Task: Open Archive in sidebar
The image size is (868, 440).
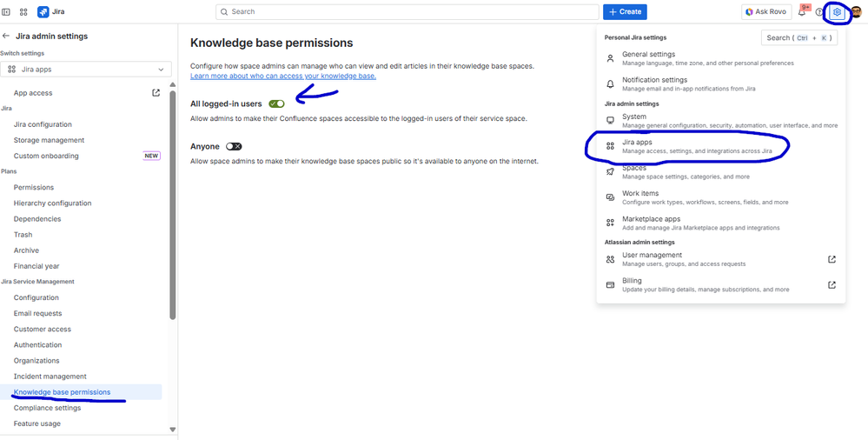Action: [x=26, y=250]
